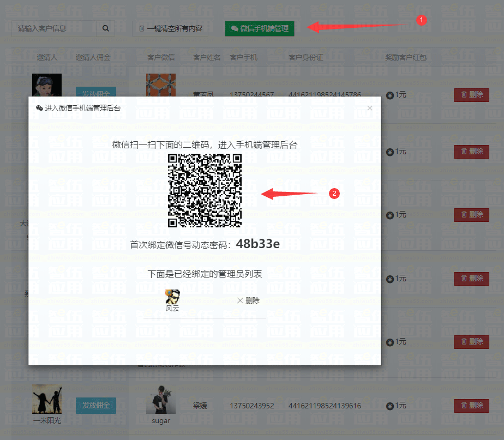Close the WeChat mobile management dialog
This screenshot has width=504, height=440.
point(370,108)
